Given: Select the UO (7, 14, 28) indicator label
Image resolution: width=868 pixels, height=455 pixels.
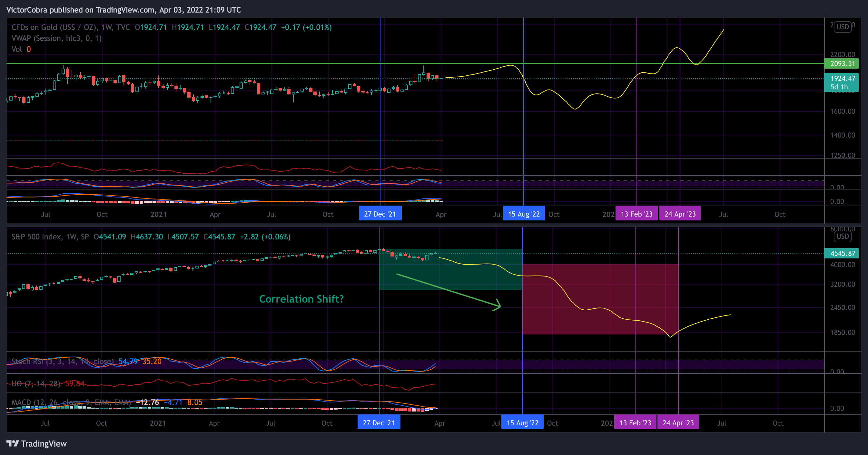Looking at the screenshot, I should [x=36, y=383].
